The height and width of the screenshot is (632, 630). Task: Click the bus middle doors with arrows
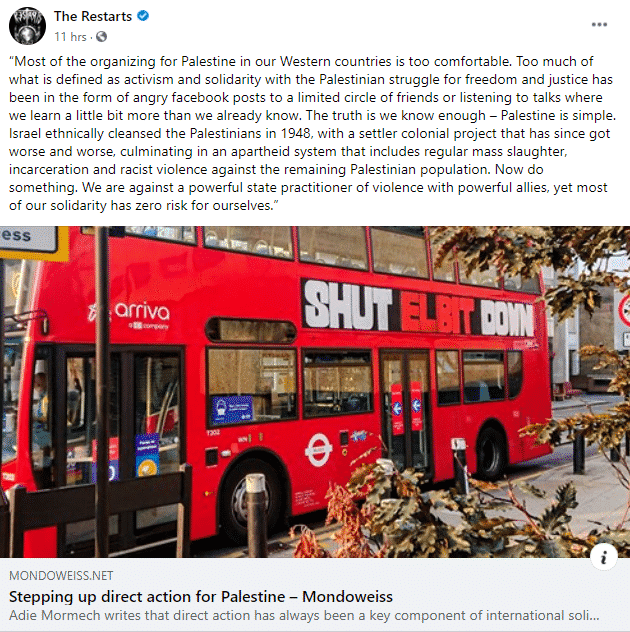point(405,411)
